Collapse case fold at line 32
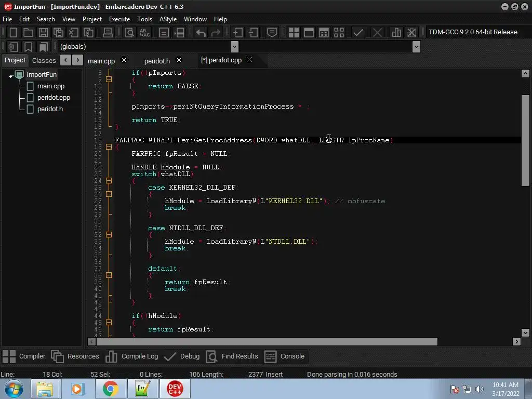This screenshot has height=399, width=532. coord(109,234)
